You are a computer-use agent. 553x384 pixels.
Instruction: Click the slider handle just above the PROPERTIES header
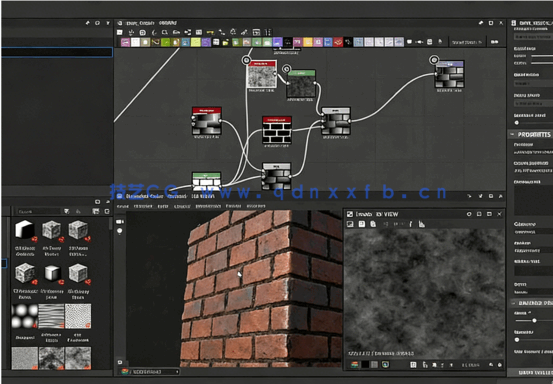517,122
